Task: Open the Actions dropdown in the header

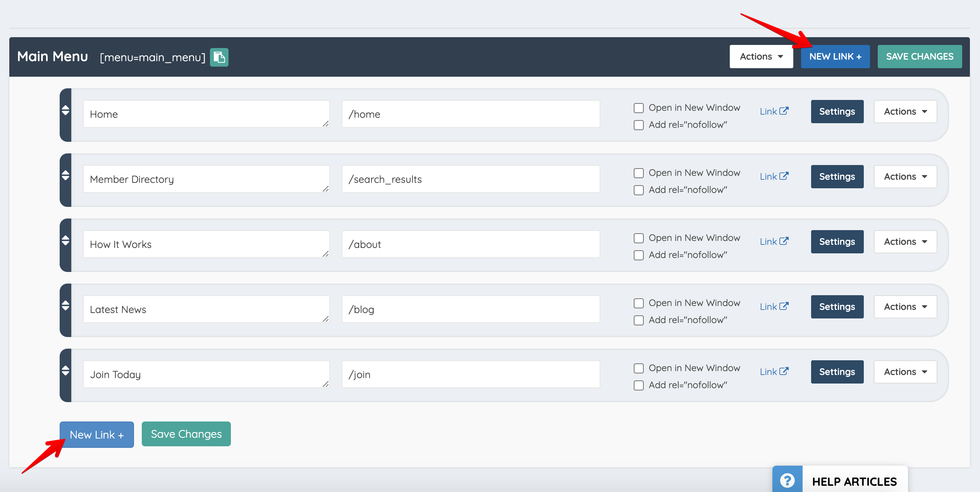Action: [x=761, y=56]
